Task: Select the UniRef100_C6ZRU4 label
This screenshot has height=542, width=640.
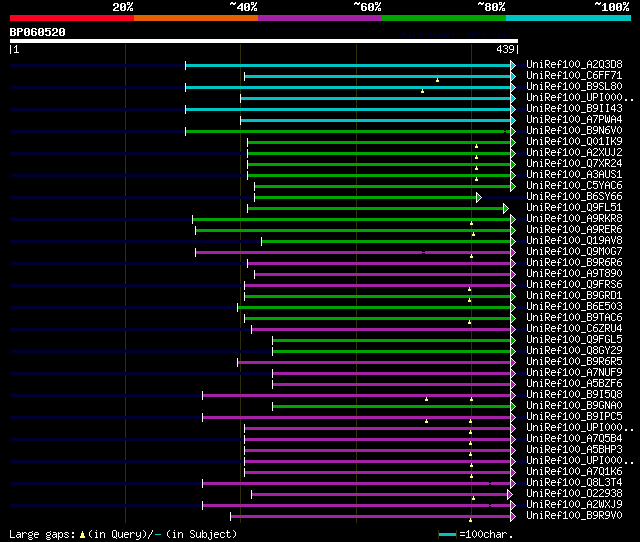Action: (574, 329)
